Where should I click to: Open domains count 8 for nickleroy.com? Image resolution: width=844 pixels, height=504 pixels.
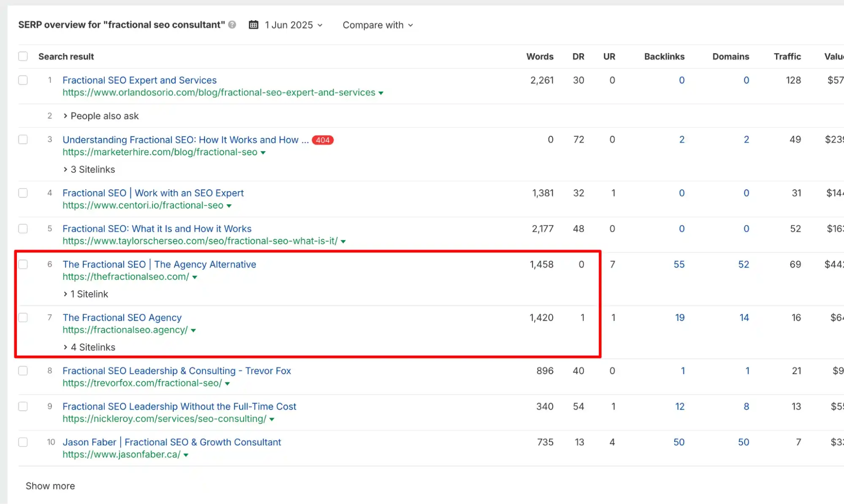pyautogui.click(x=746, y=406)
